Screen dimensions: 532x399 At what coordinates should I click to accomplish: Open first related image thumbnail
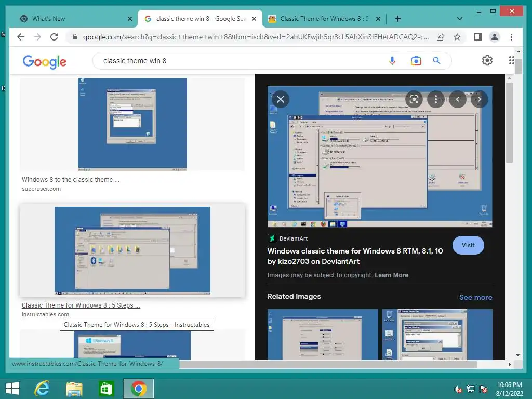coord(323,334)
